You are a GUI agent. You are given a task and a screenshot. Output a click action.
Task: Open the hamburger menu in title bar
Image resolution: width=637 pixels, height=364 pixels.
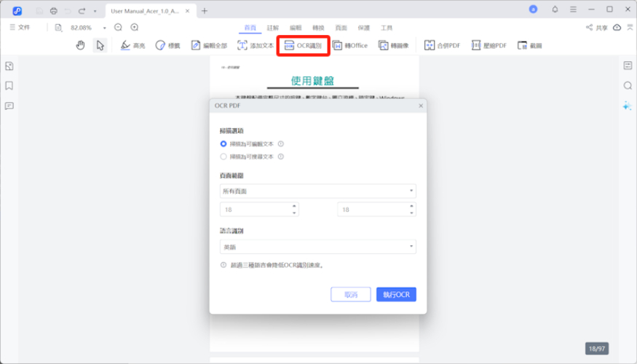pyautogui.click(x=573, y=9)
